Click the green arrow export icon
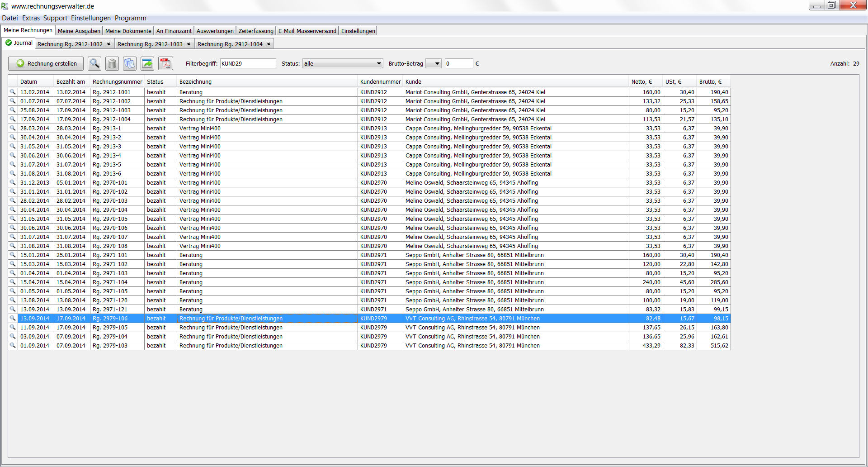The image size is (868, 467). [147, 64]
